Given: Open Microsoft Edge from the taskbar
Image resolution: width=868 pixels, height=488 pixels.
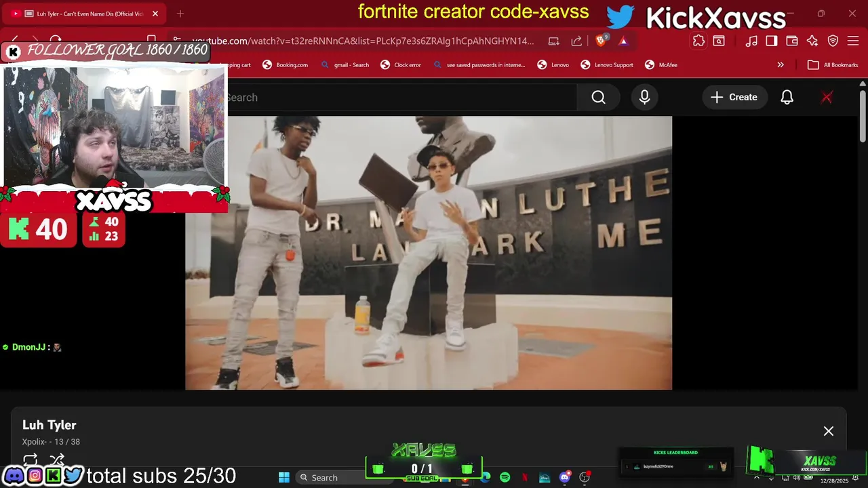Looking at the screenshot, I should pyautogui.click(x=485, y=478).
